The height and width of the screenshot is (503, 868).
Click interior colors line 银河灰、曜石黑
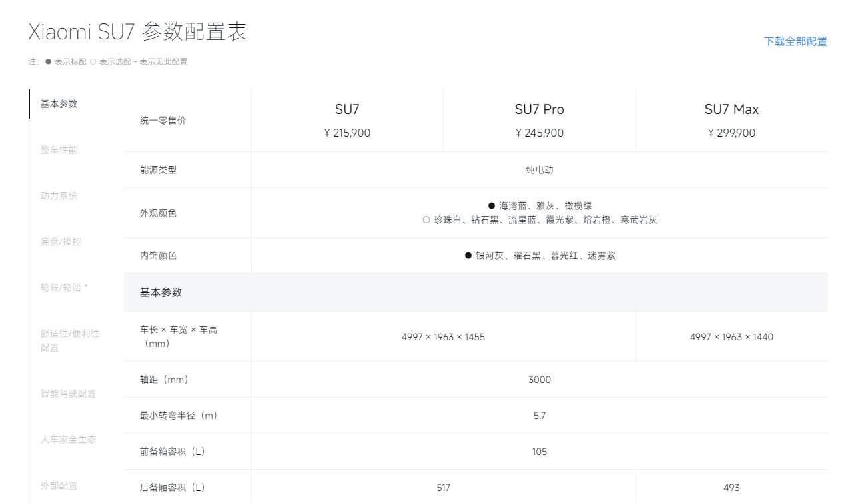(540, 256)
